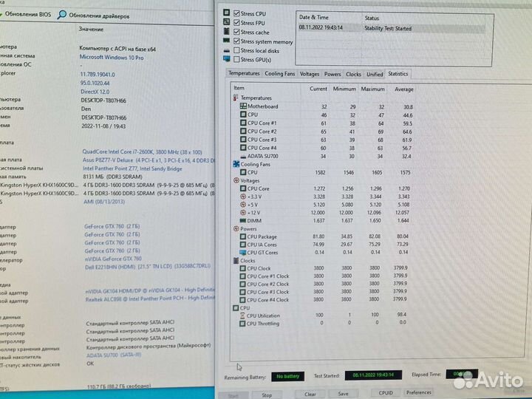Open the Realtek ALC898 audio adapter link
The width and height of the screenshot is (532, 399).
tap(150, 299)
